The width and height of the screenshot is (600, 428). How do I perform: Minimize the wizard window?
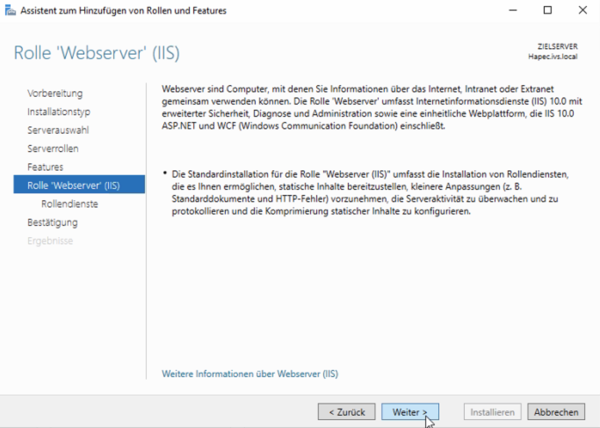(x=513, y=10)
